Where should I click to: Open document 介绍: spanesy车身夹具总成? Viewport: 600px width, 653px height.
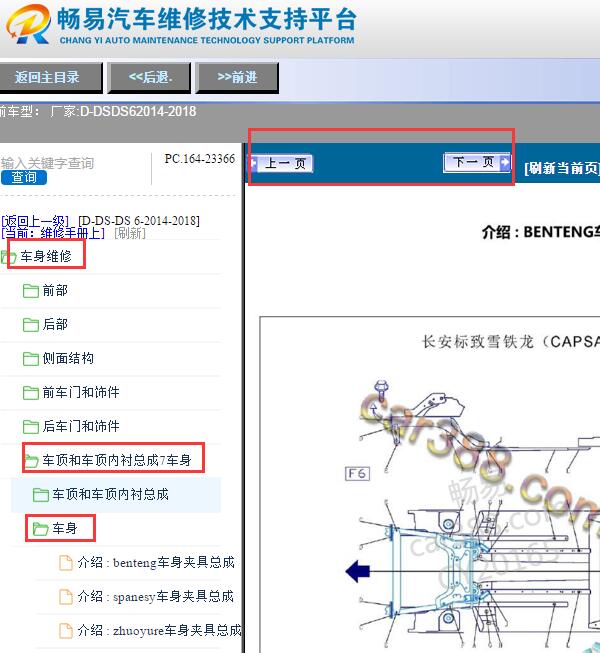[155, 596]
